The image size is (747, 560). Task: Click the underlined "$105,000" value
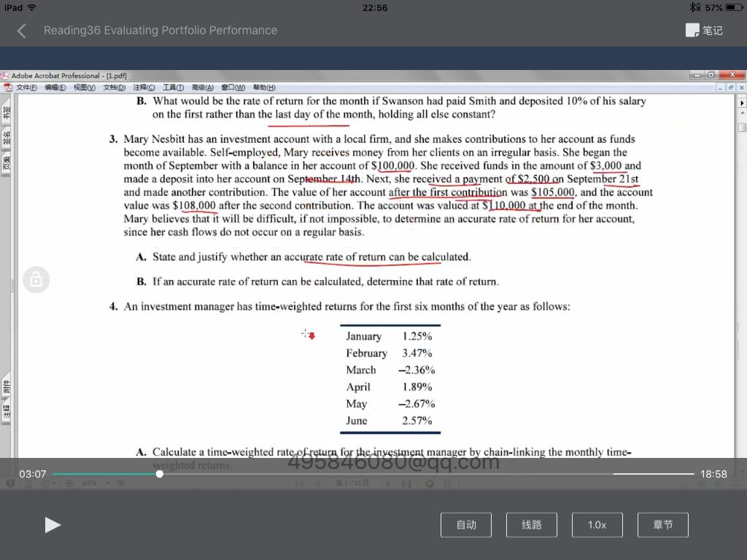pos(553,192)
